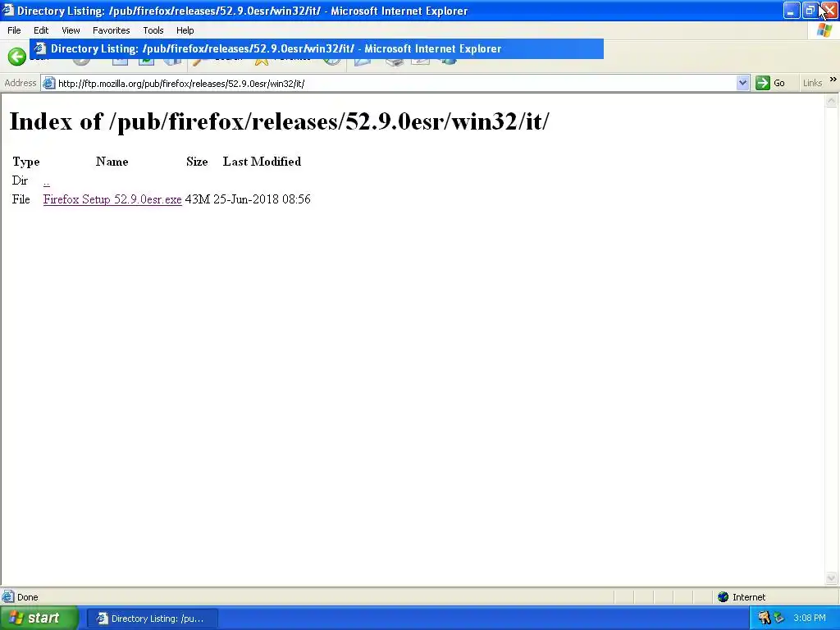Screen dimensions: 840x630
Task: Click the green Back arrow button
Action: (16, 57)
